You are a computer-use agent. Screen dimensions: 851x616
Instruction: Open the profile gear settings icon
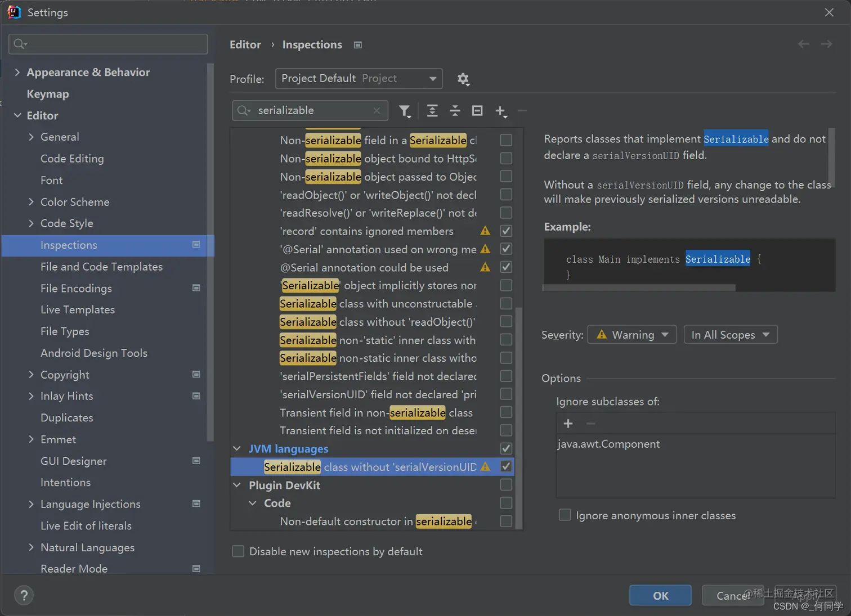463,79
